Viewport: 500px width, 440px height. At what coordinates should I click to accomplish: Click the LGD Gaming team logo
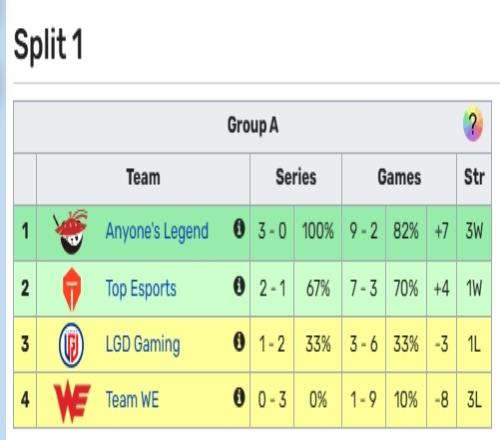coord(71,345)
